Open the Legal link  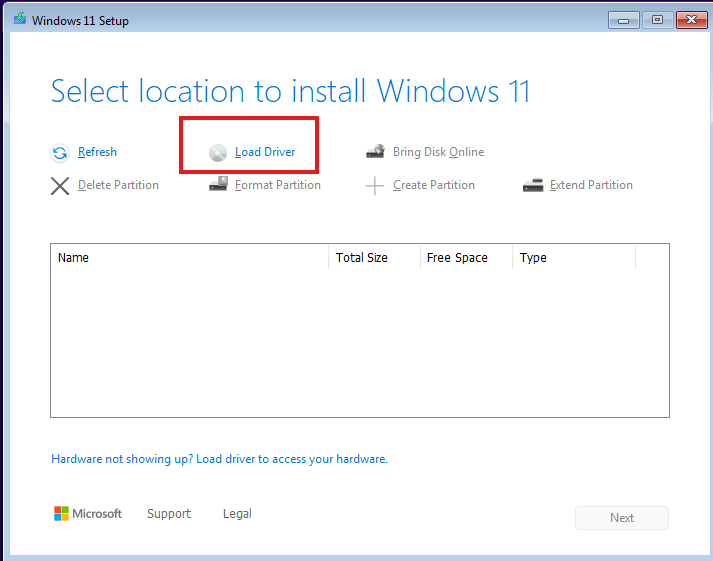pos(237,514)
